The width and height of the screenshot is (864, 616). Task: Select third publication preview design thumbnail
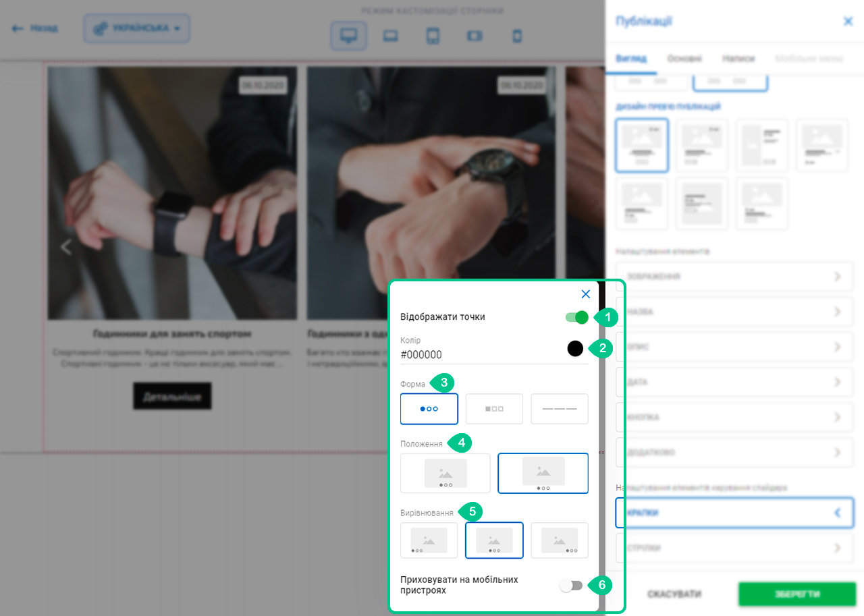click(x=762, y=146)
